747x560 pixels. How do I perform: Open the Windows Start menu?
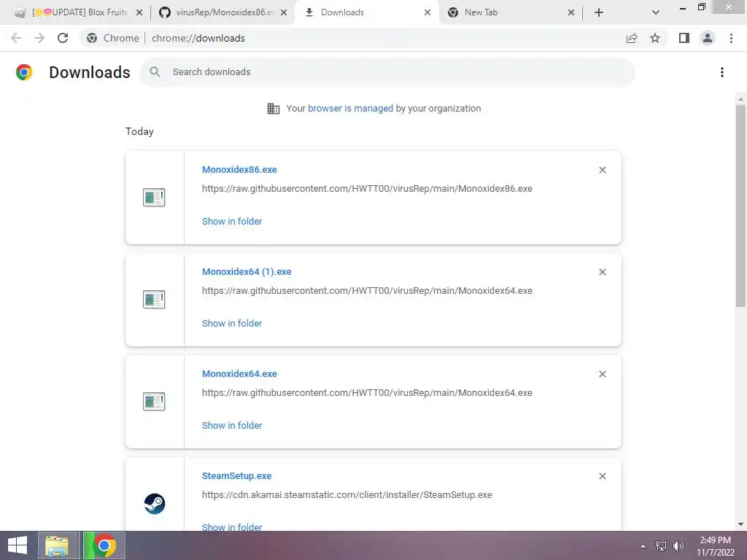[x=18, y=545]
